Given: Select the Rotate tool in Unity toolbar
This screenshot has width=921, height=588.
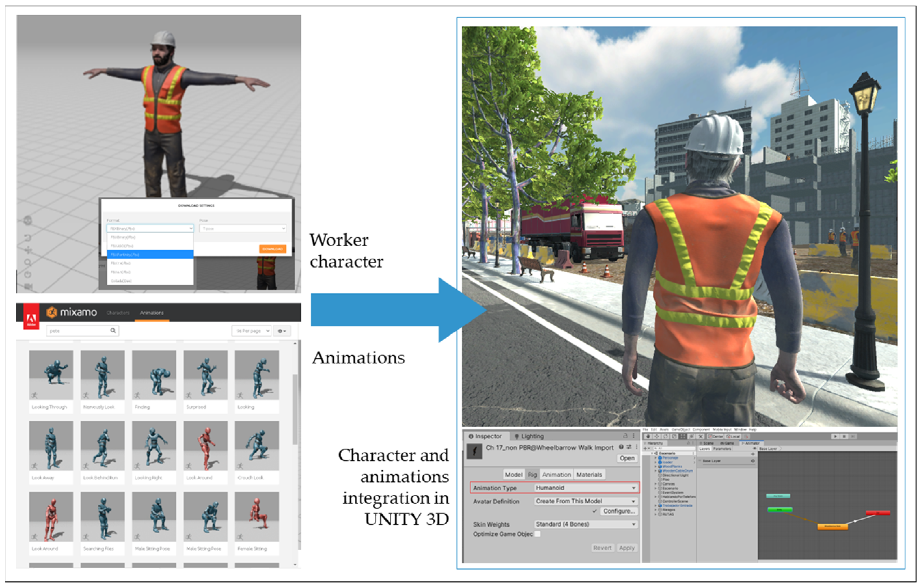Looking at the screenshot, I should pyautogui.click(x=665, y=436).
